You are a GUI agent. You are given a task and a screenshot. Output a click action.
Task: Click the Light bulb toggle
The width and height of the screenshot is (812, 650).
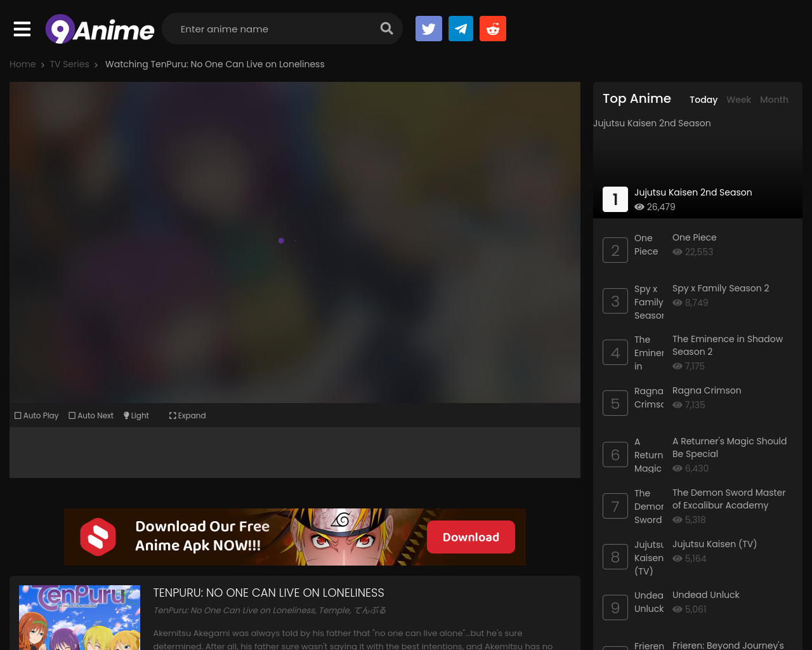(x=136, y=416)
